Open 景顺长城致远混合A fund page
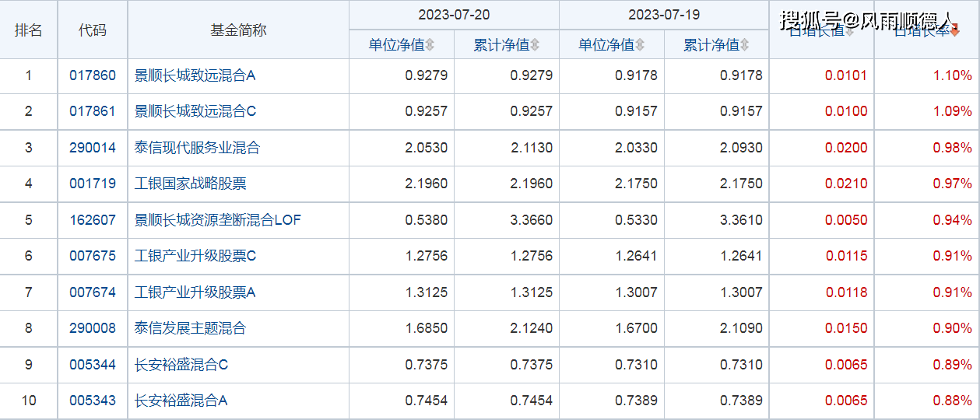The image size is (980, 420). pos(195,75)
